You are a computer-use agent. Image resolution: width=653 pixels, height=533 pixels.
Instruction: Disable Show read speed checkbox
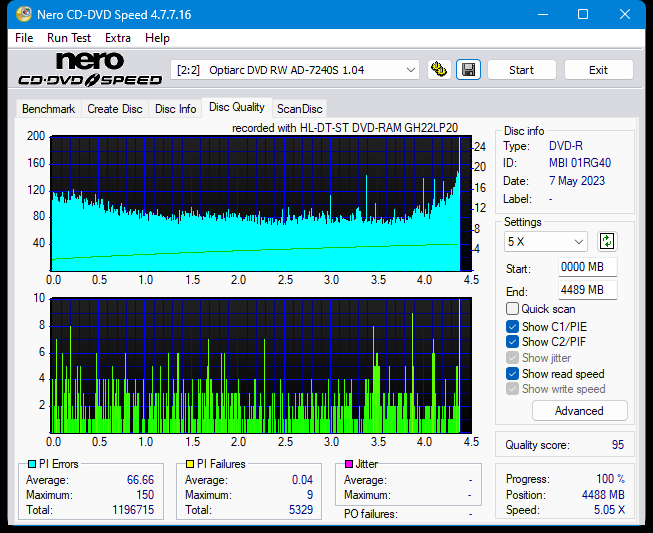tap(513, 374)
